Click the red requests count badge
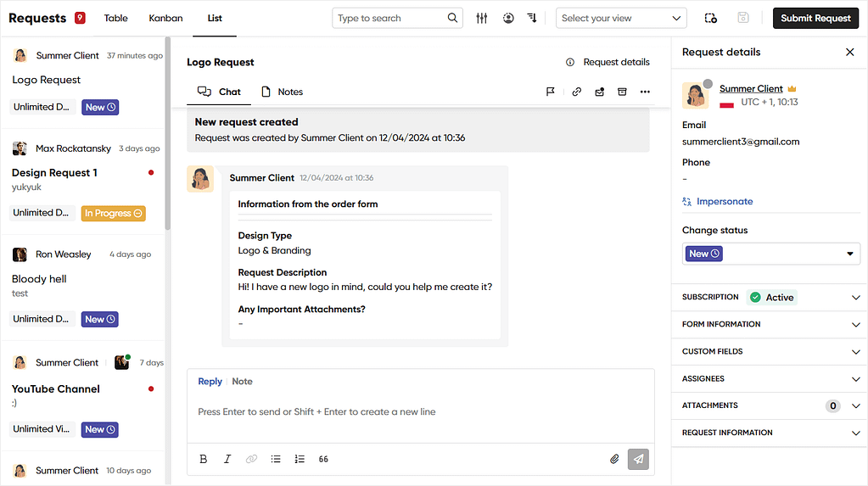Image resolution: width=868 pixels, height=486 pixels. pyautogui.click(x=81, y=18)
